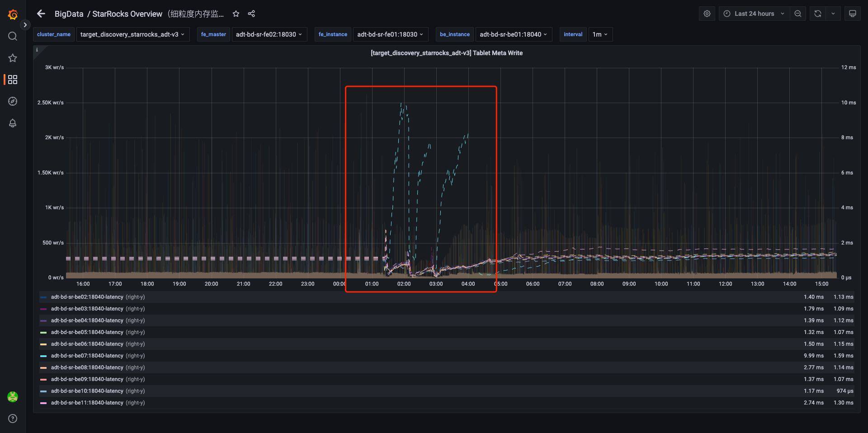Viewport: 868px width, 433px height.
Task: Open the Dashboards grid icon
Action: click(13, 80)
